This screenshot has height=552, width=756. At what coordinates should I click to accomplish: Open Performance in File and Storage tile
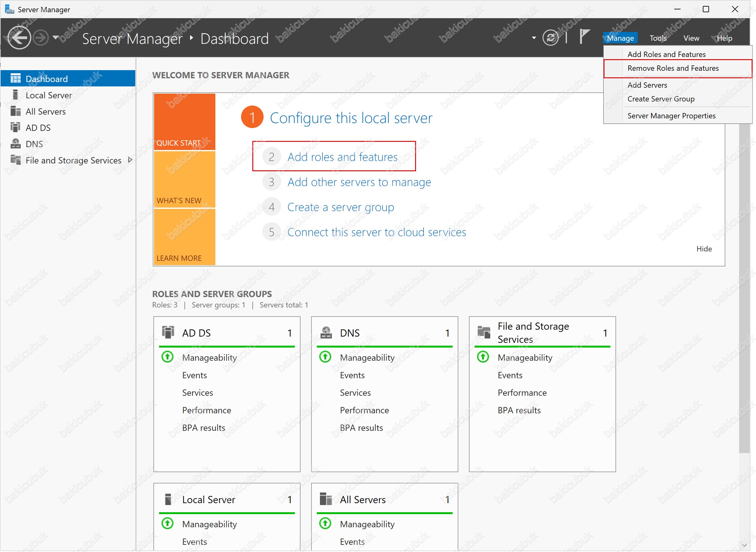(x=522, y=393)
